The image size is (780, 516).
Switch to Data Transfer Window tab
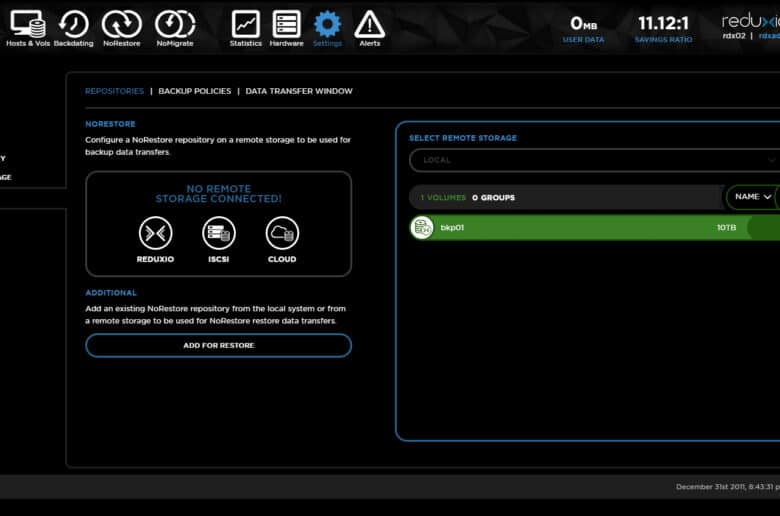(x=299, y=91)
